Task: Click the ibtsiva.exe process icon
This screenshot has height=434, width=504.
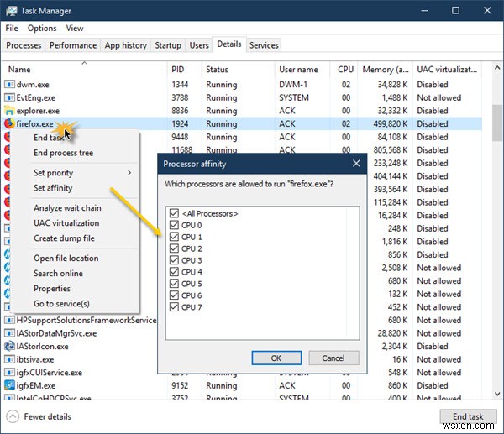Action: coord(9,359)
